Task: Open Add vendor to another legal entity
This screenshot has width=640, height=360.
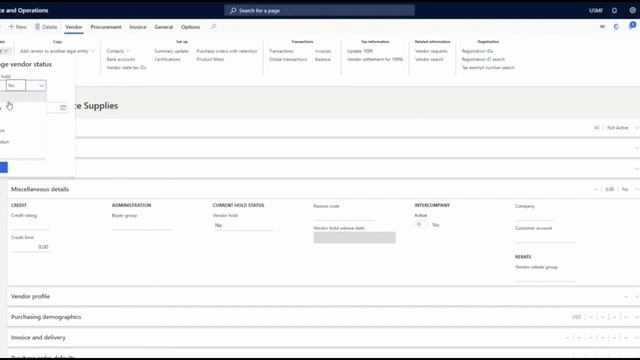Action: pos(57,51)
